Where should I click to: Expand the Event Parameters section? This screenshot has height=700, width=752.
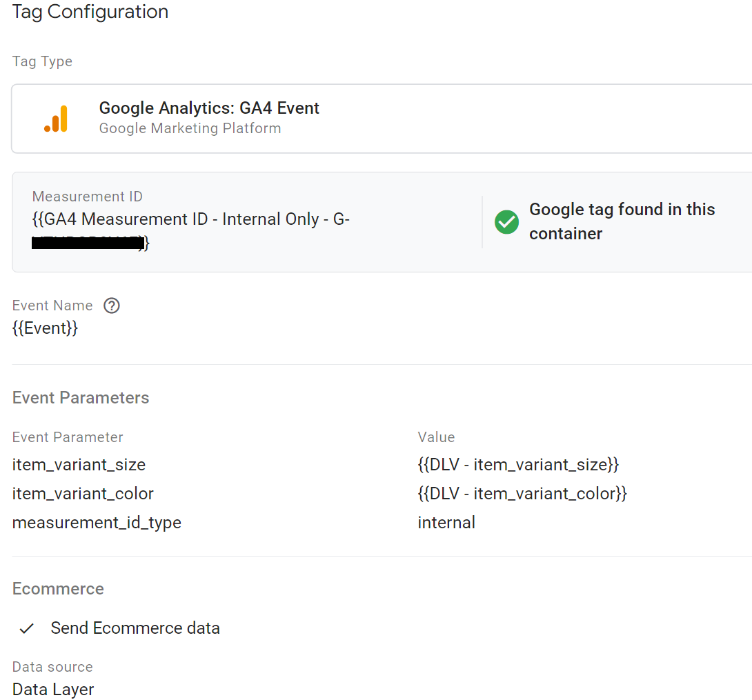click(81, 397)
